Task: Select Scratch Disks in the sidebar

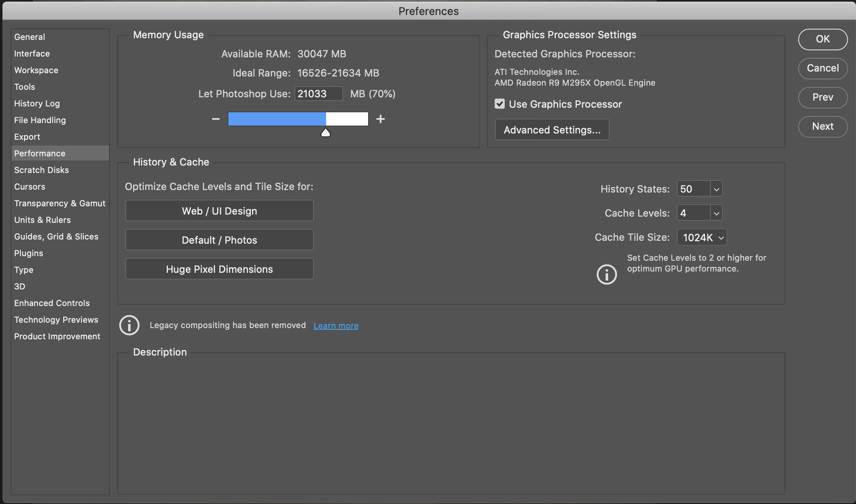Action: 42,170
